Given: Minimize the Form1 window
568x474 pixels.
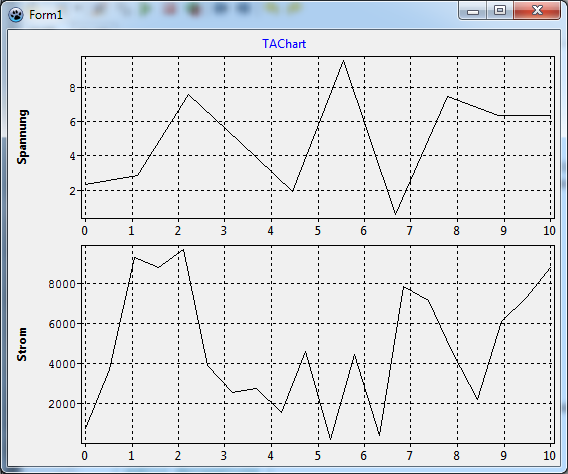Looking at the screenshot, I should click(x=473, y=10).
